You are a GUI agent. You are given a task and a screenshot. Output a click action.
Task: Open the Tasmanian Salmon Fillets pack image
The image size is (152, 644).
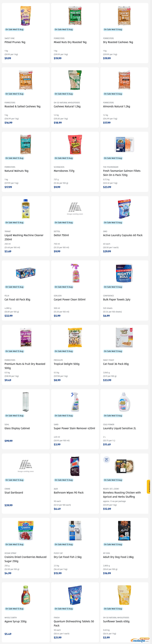point(124,144)
